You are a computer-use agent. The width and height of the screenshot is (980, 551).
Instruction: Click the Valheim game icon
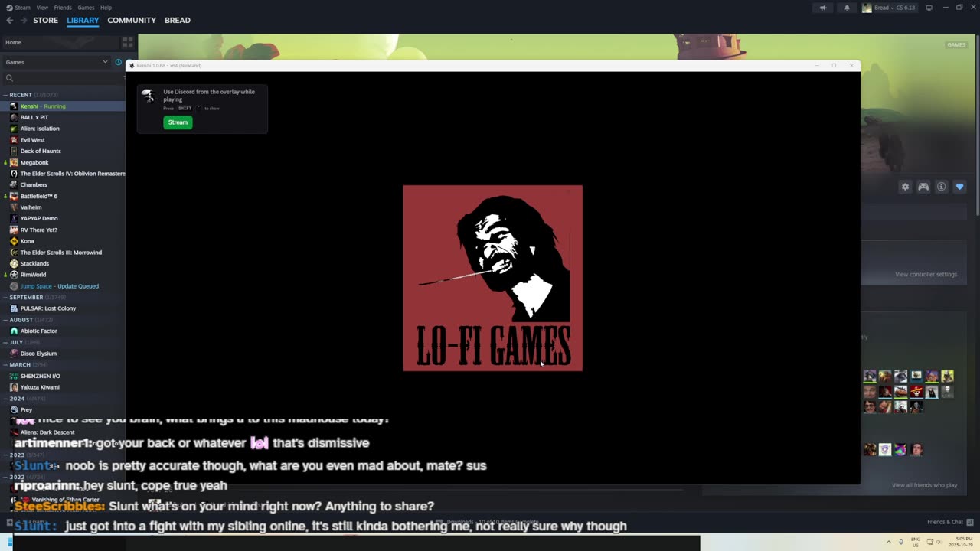point(14,207)
